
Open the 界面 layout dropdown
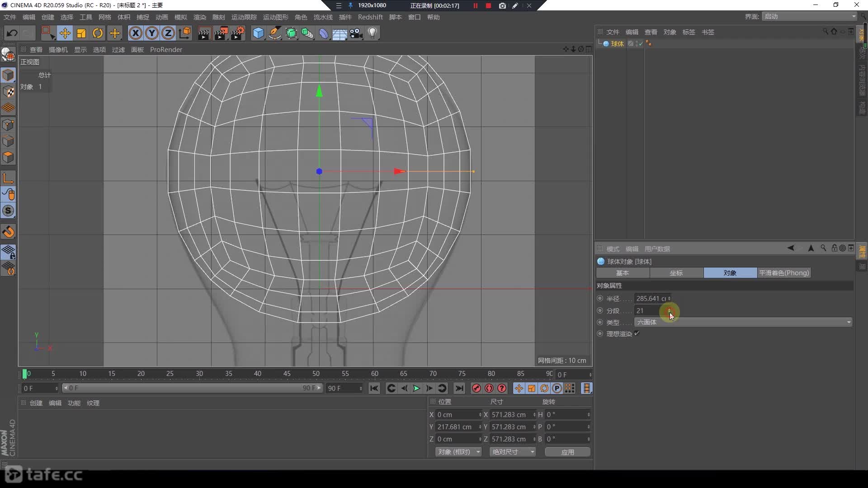coord(809,16)
